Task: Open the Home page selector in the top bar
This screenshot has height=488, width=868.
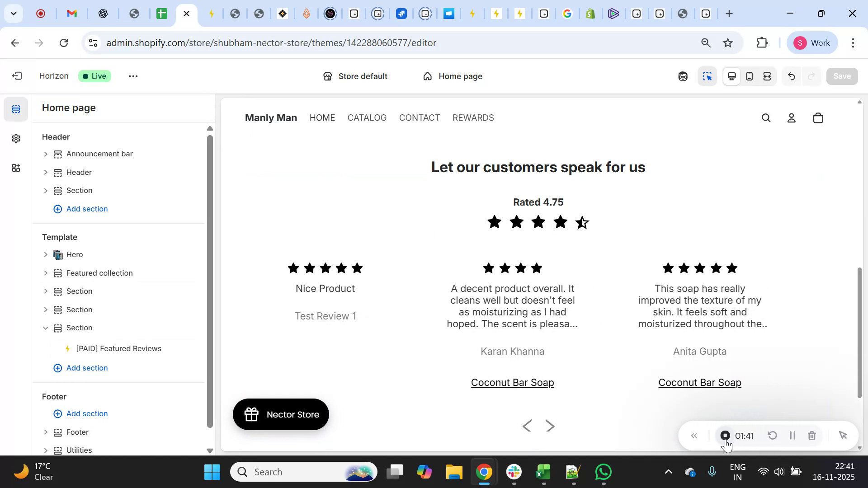Action: tap(453, 76)
